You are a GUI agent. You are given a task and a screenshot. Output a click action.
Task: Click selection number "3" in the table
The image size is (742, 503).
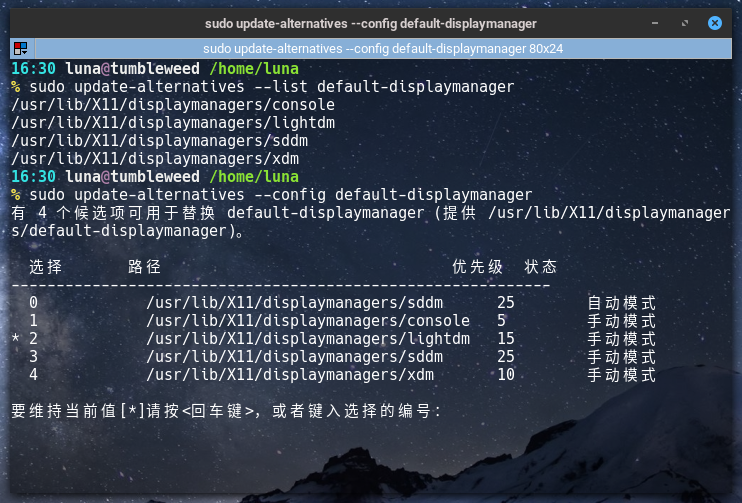click(33, 356)
